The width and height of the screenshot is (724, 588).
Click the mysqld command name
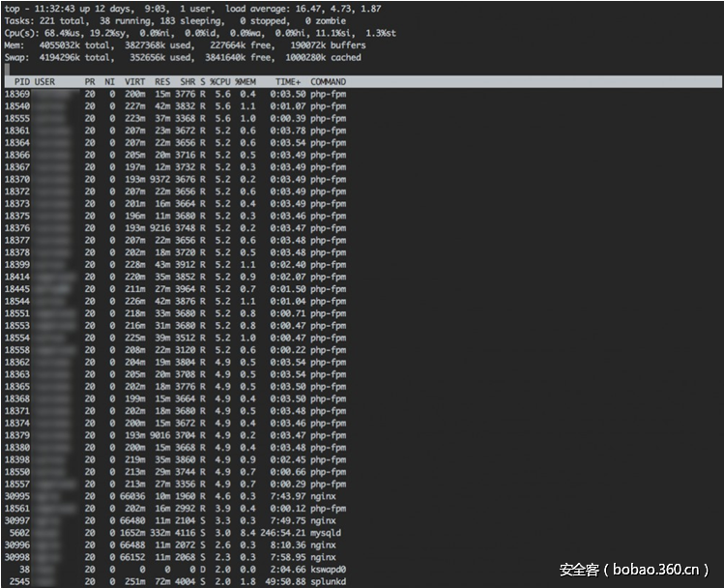[326, 533]
